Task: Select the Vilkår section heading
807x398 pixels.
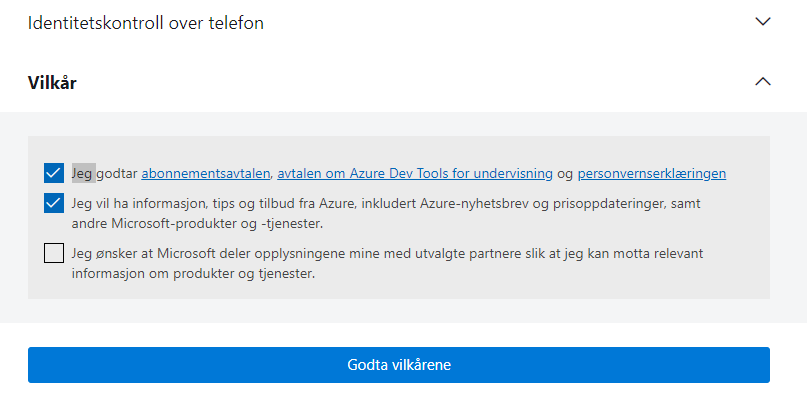Action: 52,82
